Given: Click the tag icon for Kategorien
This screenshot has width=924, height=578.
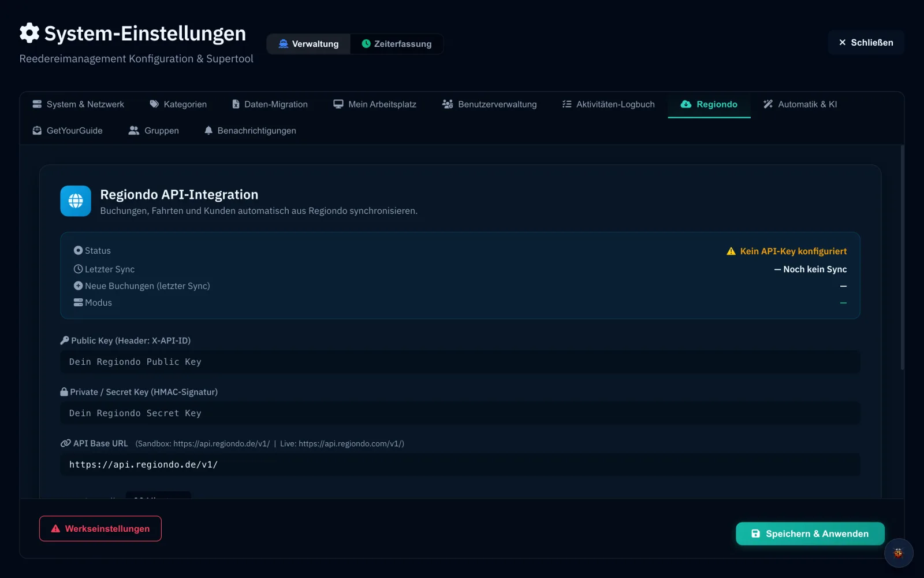Looking at the screenshot, I should (154, 104).
